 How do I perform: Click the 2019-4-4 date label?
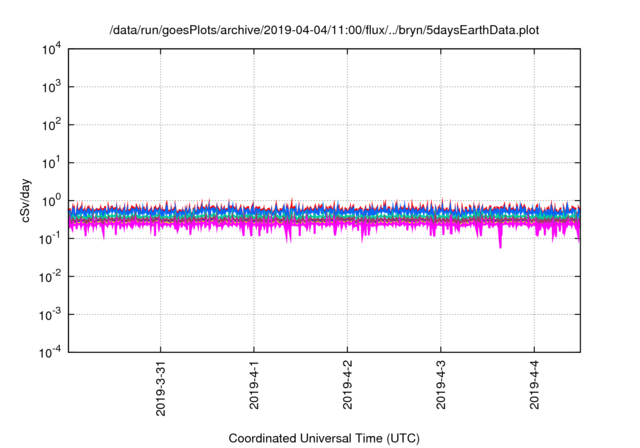click(x=534, y=384)
